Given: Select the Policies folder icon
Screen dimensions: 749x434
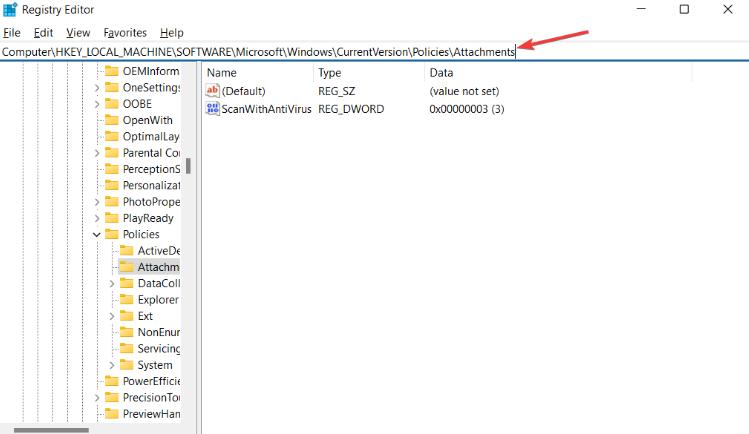Looking at the screenshot, I should coord(112,234).
